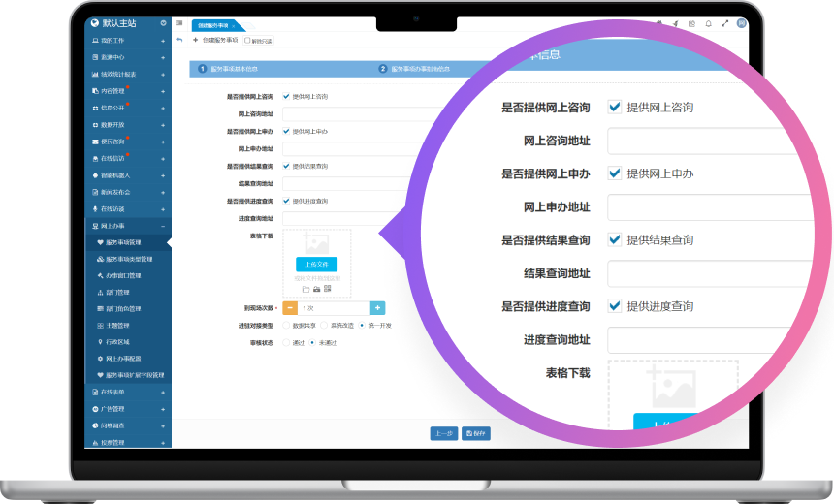Click the notification bell icon
834x504 pixels.
(708, 23)
